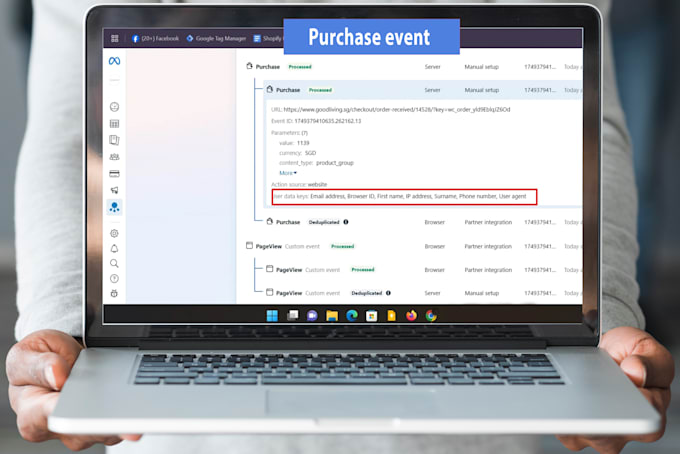Click info icon beside PageView Deduplicated badge
Screen dimensions: 680x454
[388, 293]
